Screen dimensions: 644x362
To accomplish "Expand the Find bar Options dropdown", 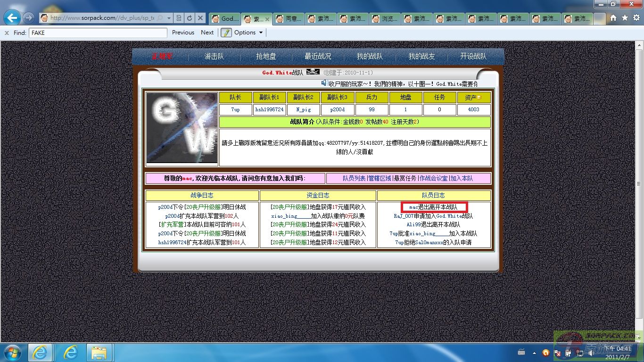I will 249,33.
